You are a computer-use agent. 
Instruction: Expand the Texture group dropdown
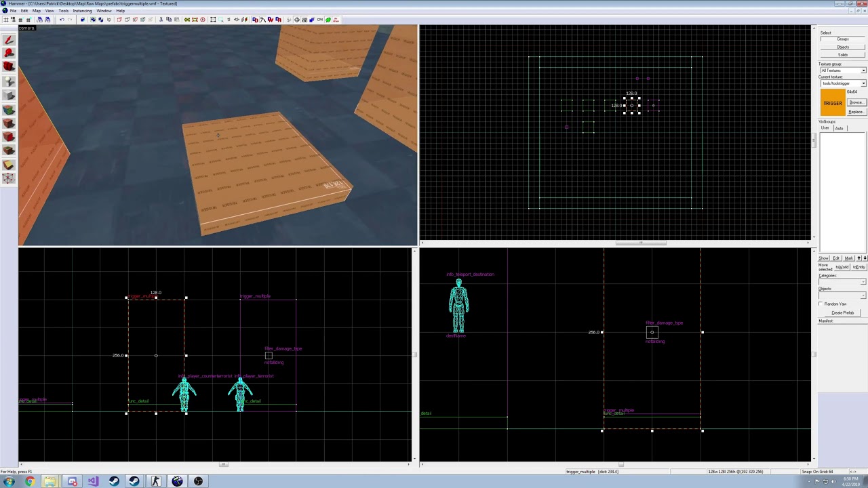(863, 70)
